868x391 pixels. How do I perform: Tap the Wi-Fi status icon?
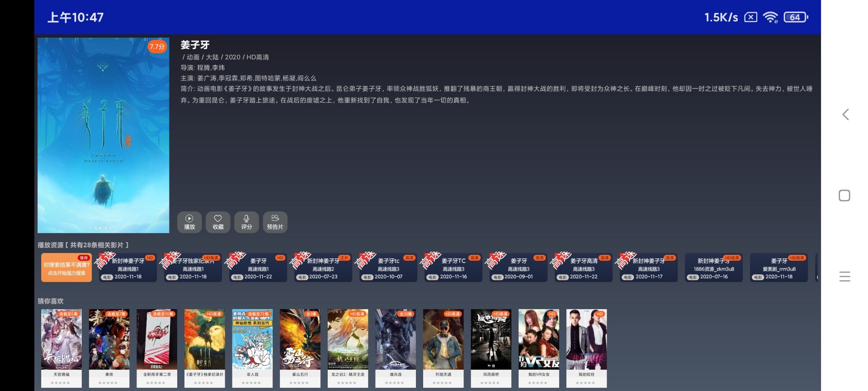pos(770,17)
